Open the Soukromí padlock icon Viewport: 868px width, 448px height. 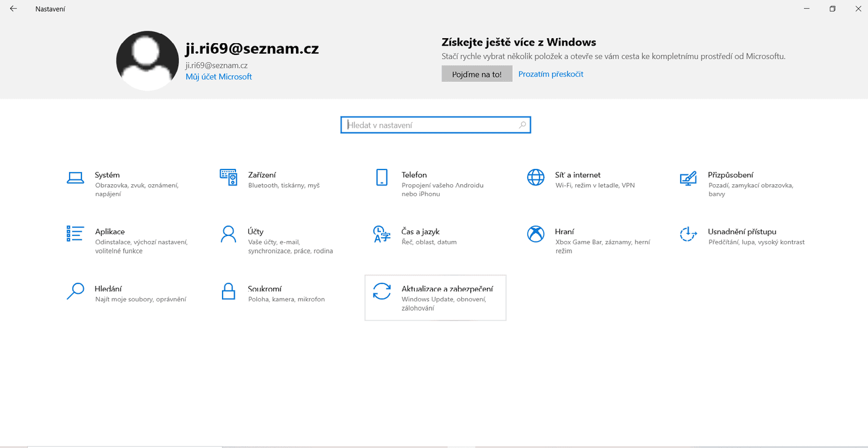229,291
